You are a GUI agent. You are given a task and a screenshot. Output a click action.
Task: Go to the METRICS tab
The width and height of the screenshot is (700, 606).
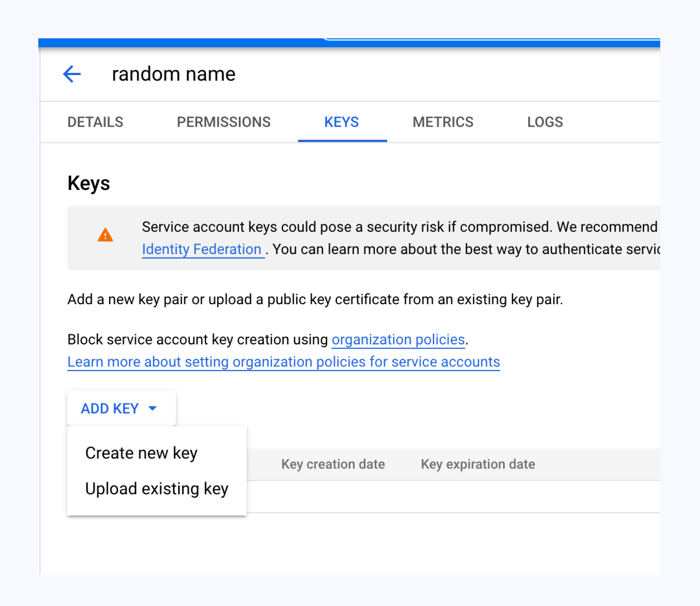point(443,122)
